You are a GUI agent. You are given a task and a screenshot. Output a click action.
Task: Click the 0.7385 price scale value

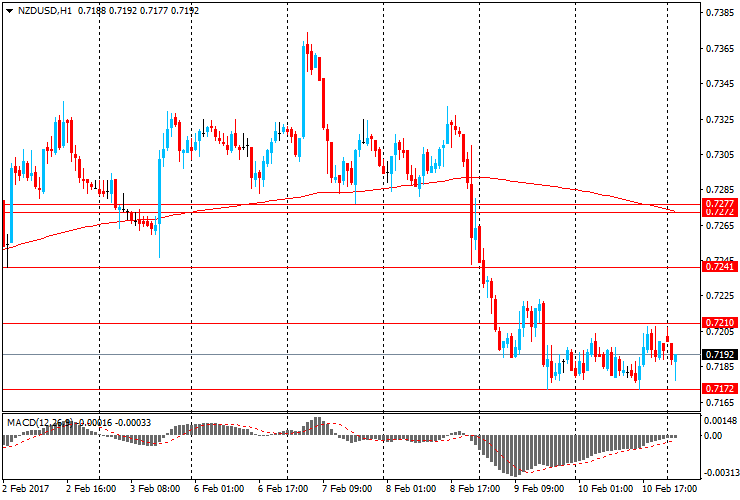pos(720,13)
